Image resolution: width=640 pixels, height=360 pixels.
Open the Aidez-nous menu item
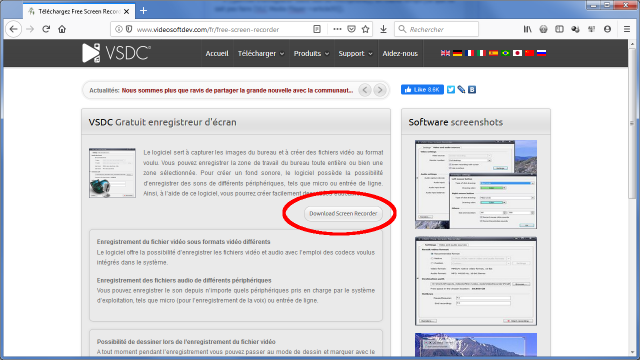click(400, 53)
